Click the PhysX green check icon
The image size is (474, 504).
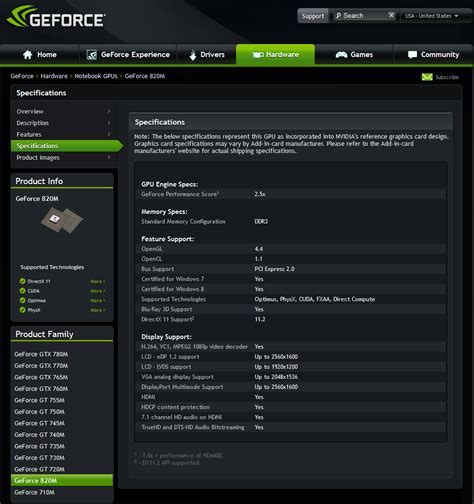pyautogui.click(x=22, y=310)
